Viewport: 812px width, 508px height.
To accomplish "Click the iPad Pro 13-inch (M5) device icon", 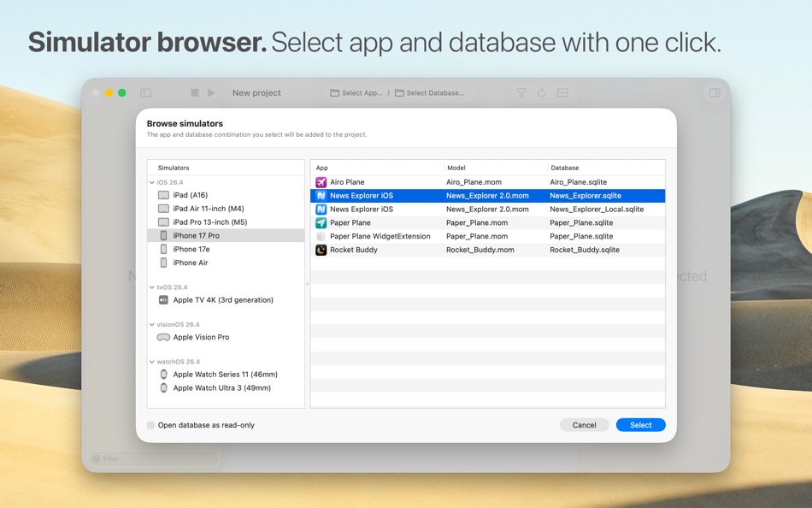I will point(163,222).
